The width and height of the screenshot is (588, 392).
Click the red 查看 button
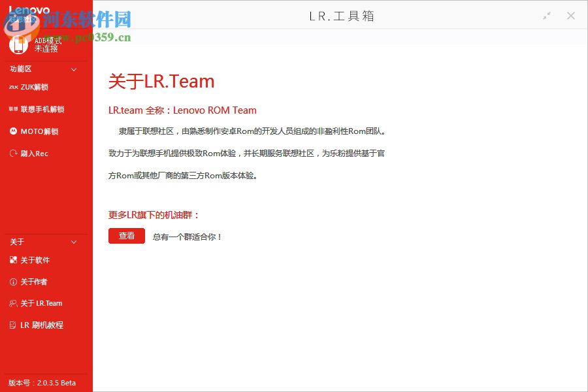point(126,236)
